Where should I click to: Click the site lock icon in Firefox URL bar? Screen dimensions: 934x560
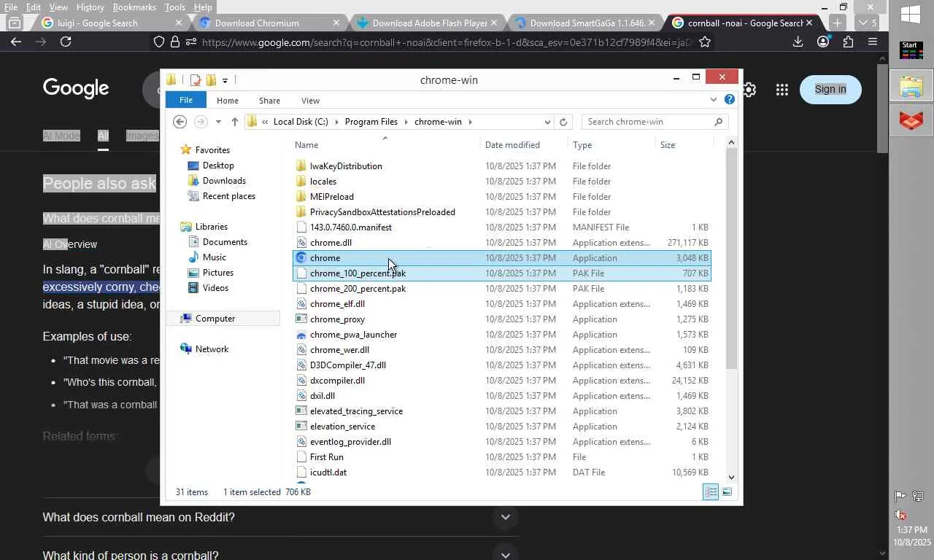pos(174,42)
